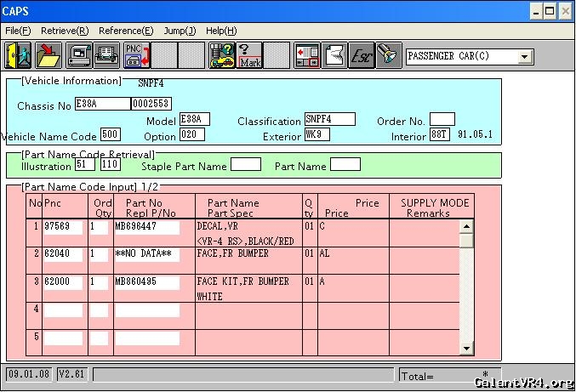This screenshot has height=392, width=576.
Task: Click the Part No field in row 1
Action: [146, 227]
